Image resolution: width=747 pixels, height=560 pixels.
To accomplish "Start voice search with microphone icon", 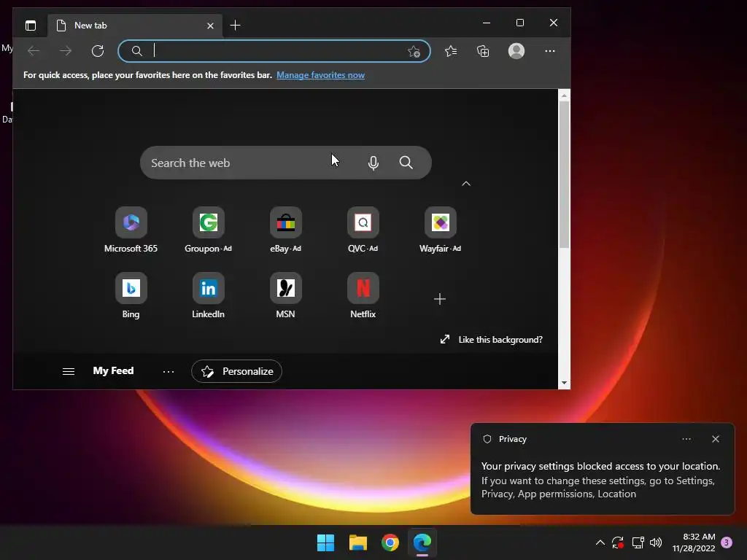I will pos(373,163).
